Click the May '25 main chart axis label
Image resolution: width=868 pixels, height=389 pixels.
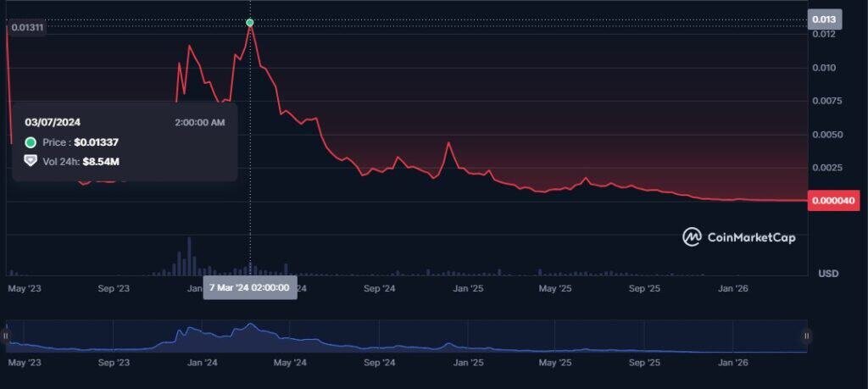point(555,288)
